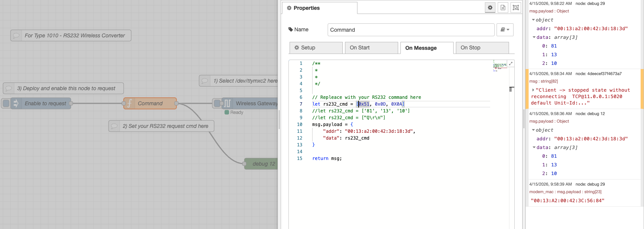Open the On Stop tab
The width and height of the screenshot is (644, 229).
(x=482, y=48)
